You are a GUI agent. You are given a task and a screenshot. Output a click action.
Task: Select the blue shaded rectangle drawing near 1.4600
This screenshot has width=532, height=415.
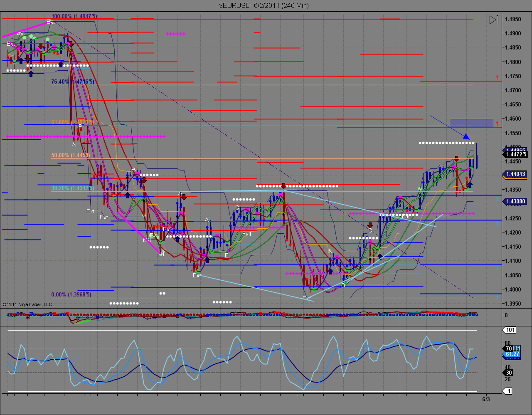click(x=471, y=123)
